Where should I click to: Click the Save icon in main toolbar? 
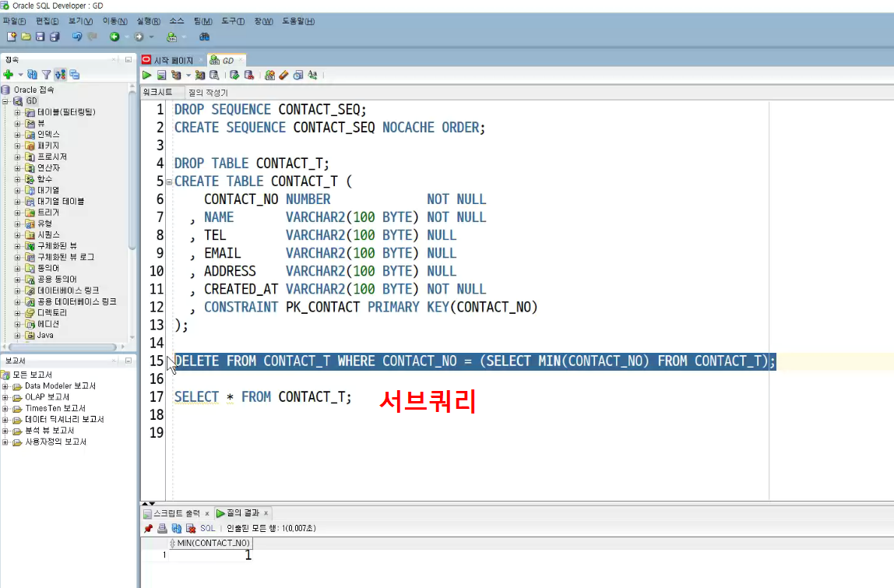(x=40, y=37)
